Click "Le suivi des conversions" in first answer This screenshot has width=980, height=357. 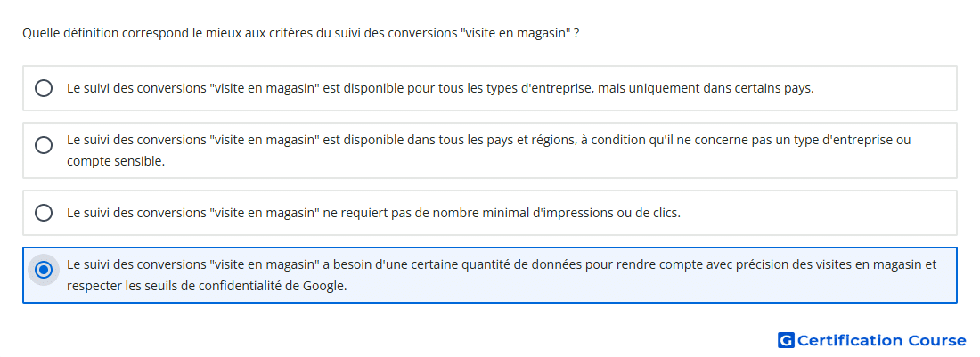(x=136, y=88)
